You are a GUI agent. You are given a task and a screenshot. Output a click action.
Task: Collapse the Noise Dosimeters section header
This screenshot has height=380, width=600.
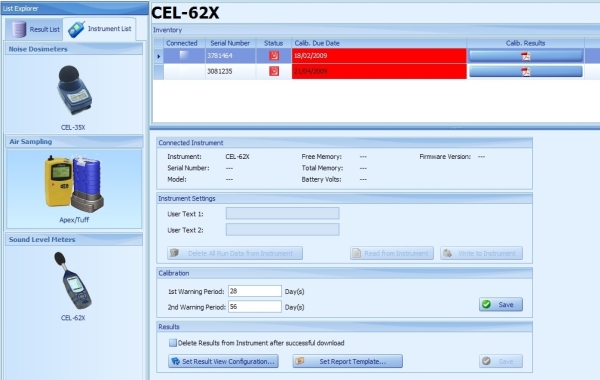click(x=74, y=49)
